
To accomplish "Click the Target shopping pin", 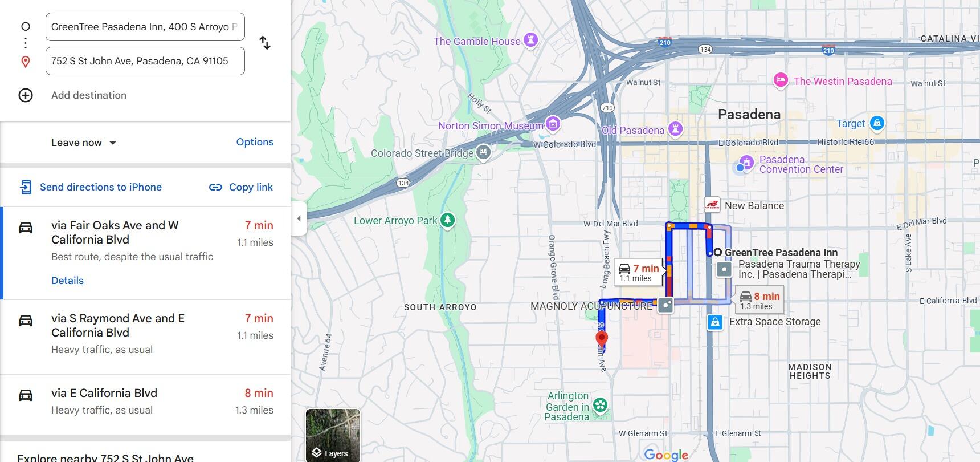I will click(x=877, y=123).
